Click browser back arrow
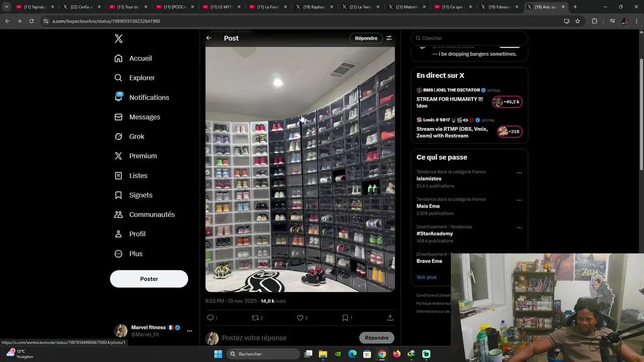 coord(7,21)
